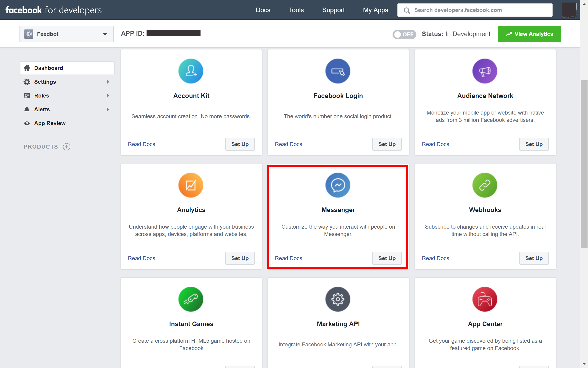Open the Docs menu
This screenshot has width=588, height=368.
(x=263, y=10)
